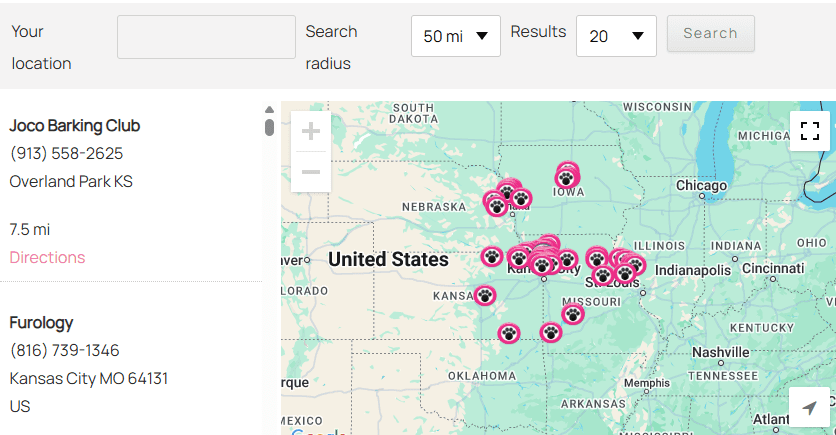Toggle fullscreen map view
The height and width of the screenshot is (435, 836).
pos(810,131)
